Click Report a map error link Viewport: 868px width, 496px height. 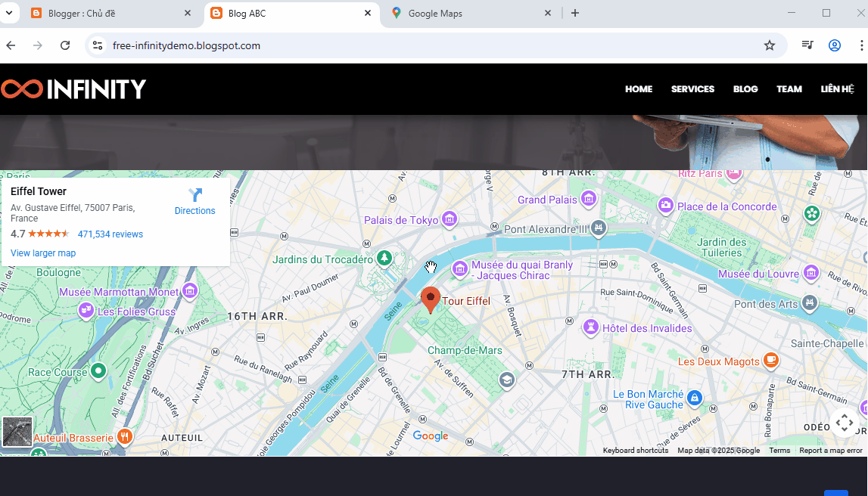[x=830, y=451]
